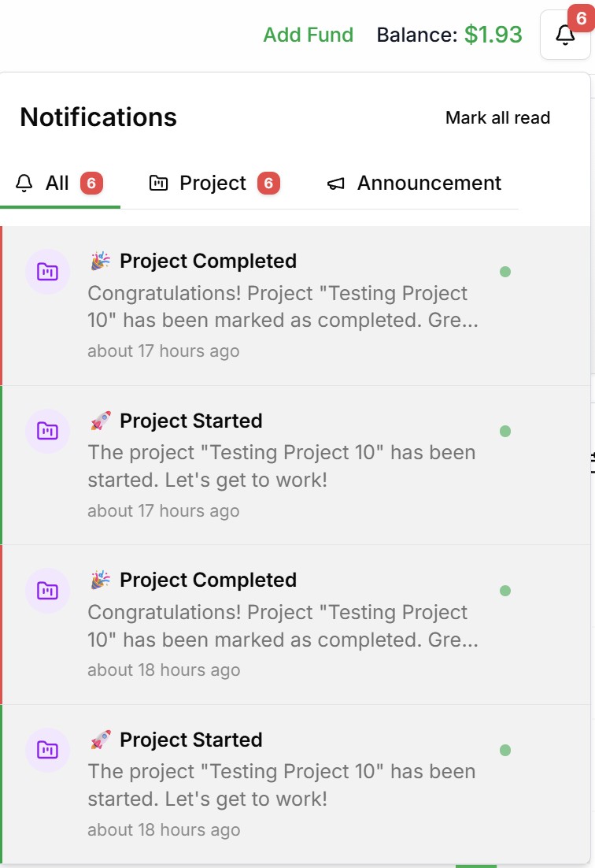Click the small bell icon beside All
This screenshot has height=868, width=595.
tap(25, 184)
